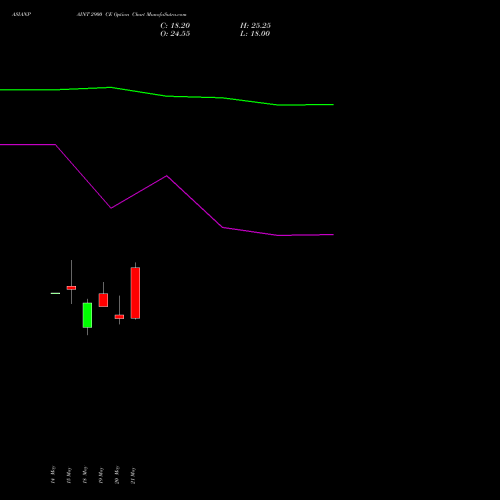Click the green upper band line

point(167,96)
